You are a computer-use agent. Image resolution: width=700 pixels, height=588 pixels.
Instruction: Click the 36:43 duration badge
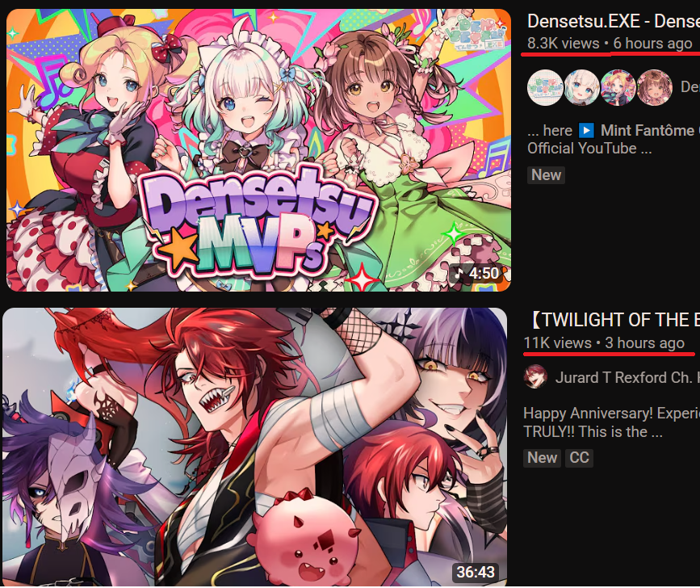(476, 572)
